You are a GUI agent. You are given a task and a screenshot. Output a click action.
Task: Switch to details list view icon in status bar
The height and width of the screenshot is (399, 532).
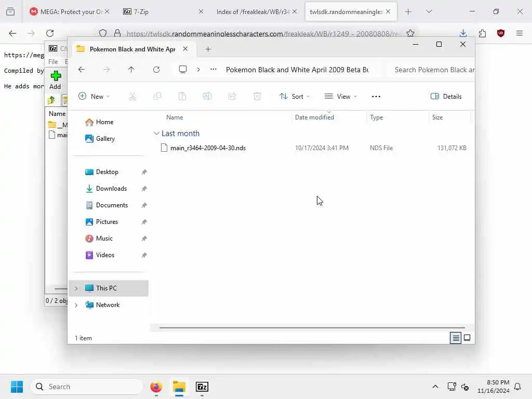pos(456,338)
